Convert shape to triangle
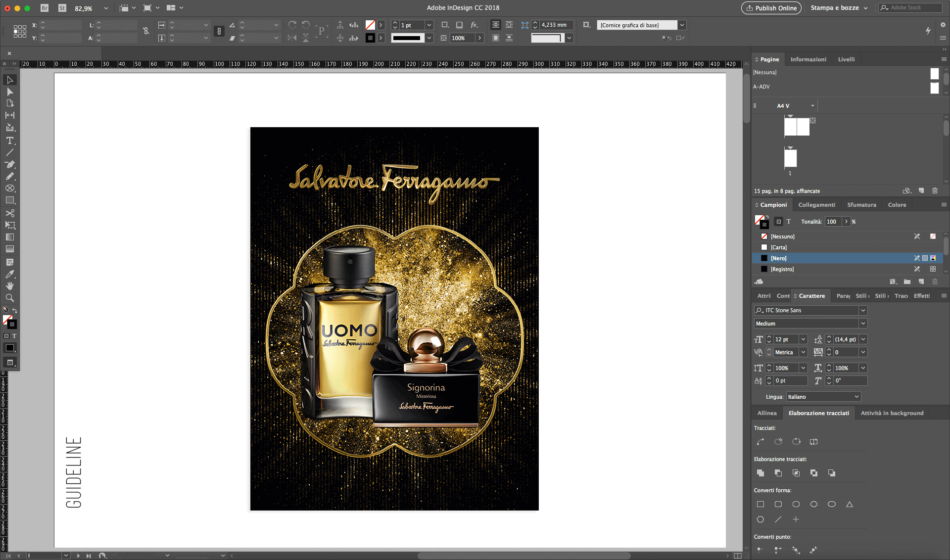 click(850, 504)
